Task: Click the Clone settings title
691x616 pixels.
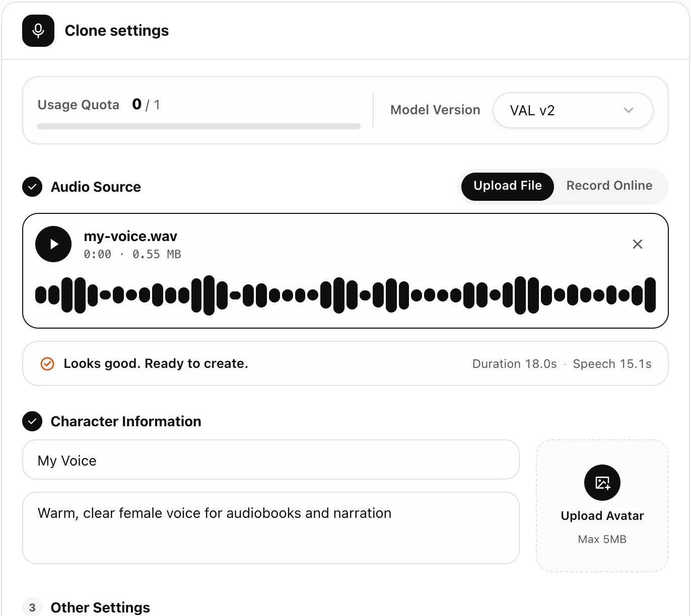Action: pyautogui.click(x=117, y=31)
